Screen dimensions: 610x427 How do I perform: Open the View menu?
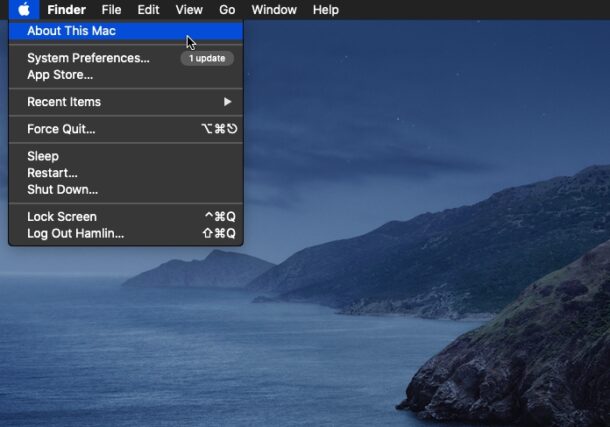[189, 10]
